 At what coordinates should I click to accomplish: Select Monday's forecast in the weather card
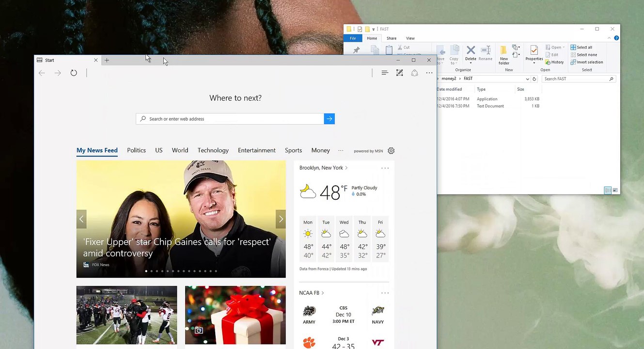[x=308, y=238]
